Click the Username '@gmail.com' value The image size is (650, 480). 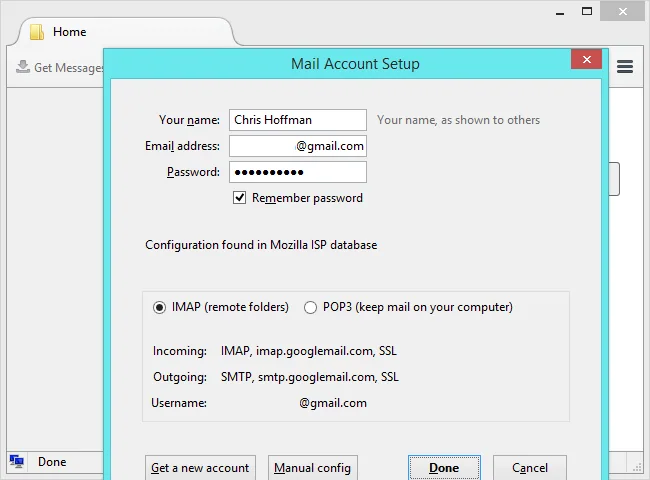pyautogui.click(x=333, y=403)
